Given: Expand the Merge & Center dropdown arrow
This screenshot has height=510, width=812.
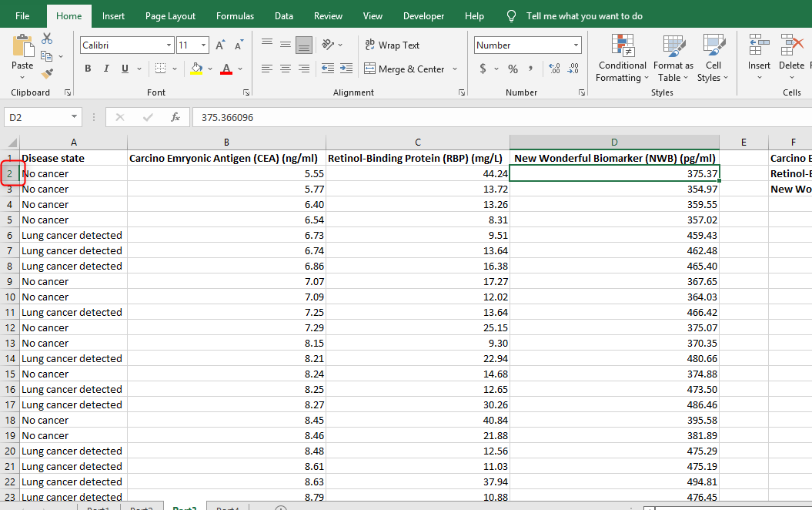Looking at the screenshot, I should pyautogui.click(x=455, y=69).
